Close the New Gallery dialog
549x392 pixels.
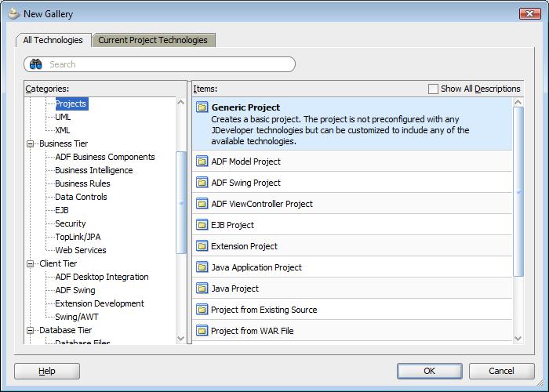tap(530, 13)
